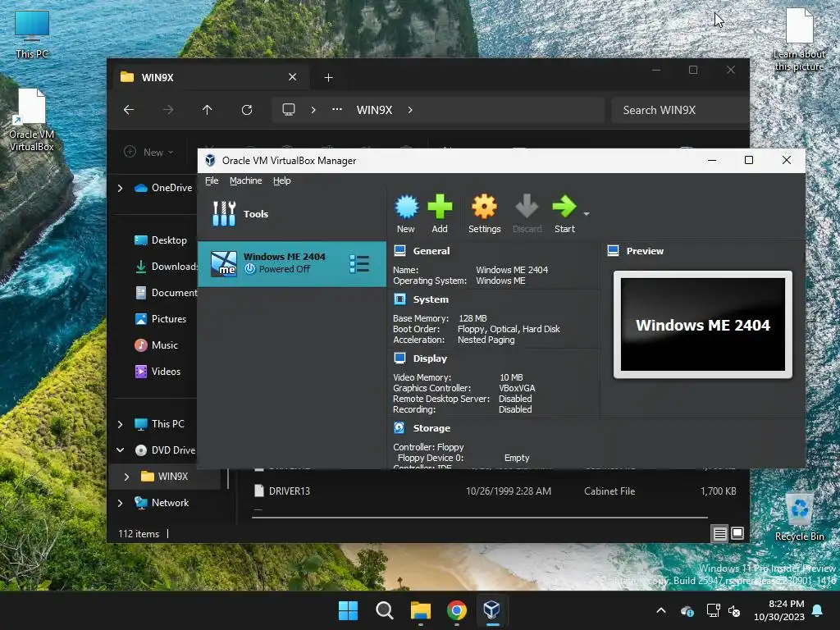Open the machine tools list menu icon
The width and height of the screenshot is (840, 630).
pos(359,263)
